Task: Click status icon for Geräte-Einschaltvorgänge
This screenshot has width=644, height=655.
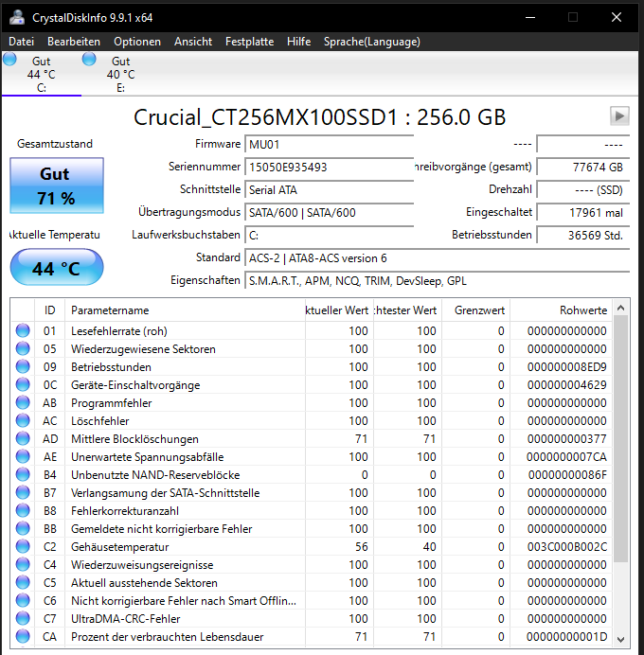Action: pos(23,384)
